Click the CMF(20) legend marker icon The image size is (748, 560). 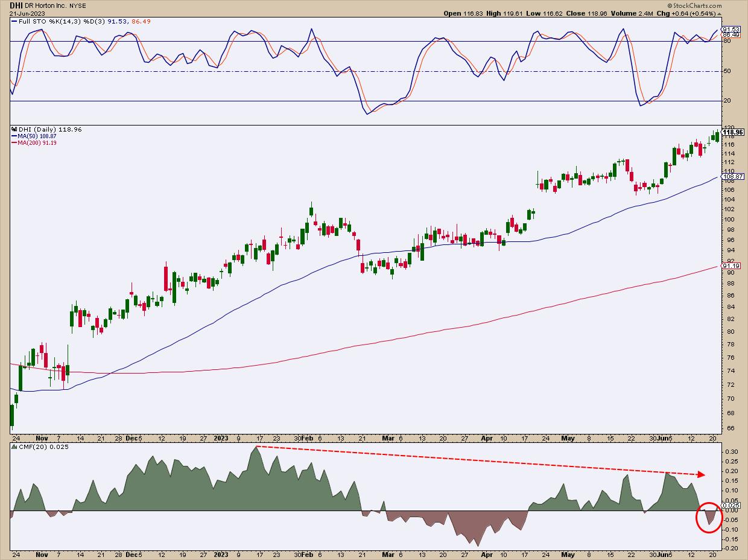(x=14, y=447)
